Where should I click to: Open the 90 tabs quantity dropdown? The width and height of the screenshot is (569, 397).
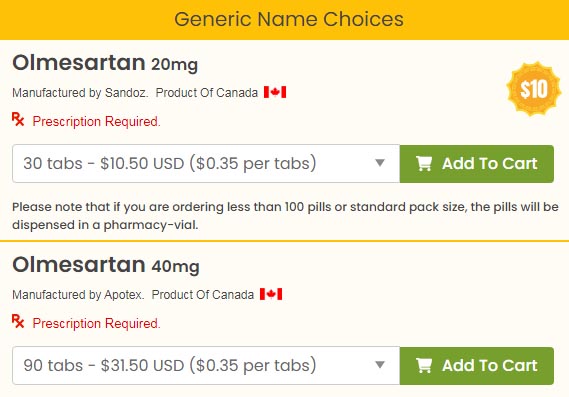coord(206,365)
